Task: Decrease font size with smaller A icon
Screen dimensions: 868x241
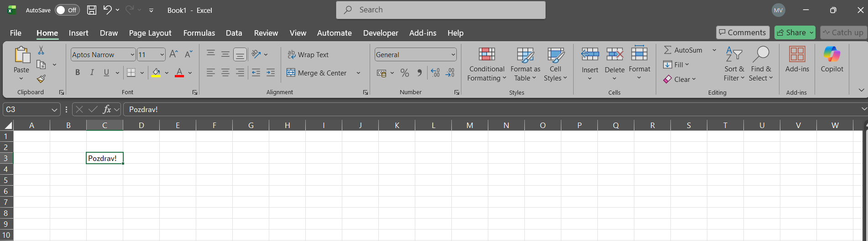Action: (x=188, y=54)
